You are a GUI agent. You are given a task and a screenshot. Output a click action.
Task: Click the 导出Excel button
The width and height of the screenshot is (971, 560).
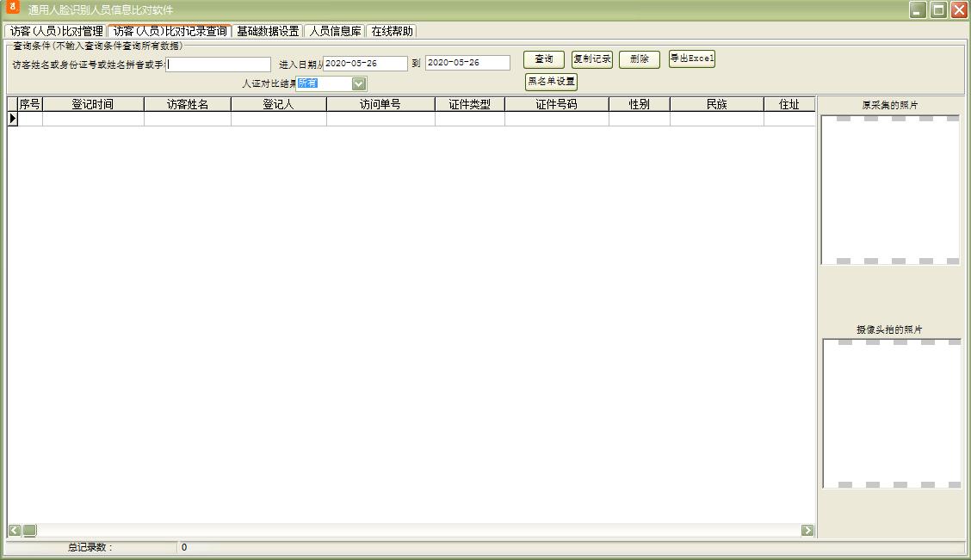(691, 59)
